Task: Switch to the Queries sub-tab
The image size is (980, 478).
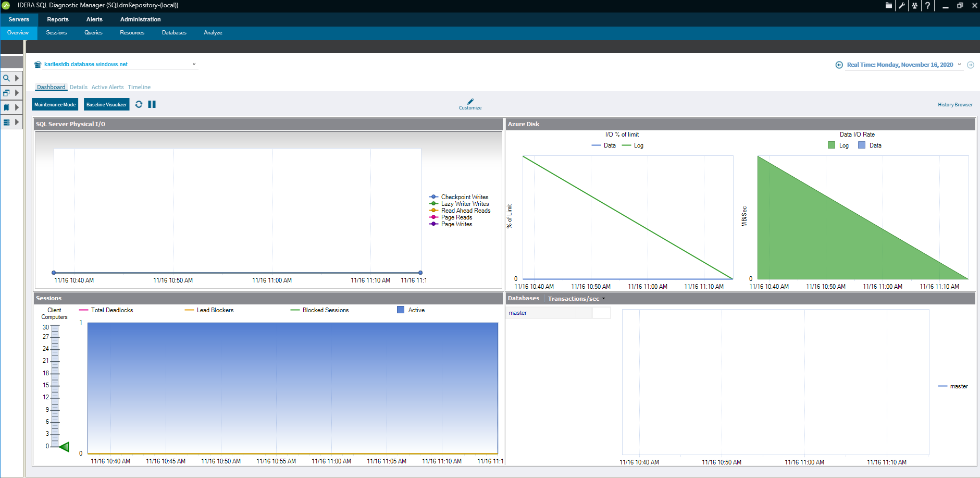Action: click(x=93, y=33)
